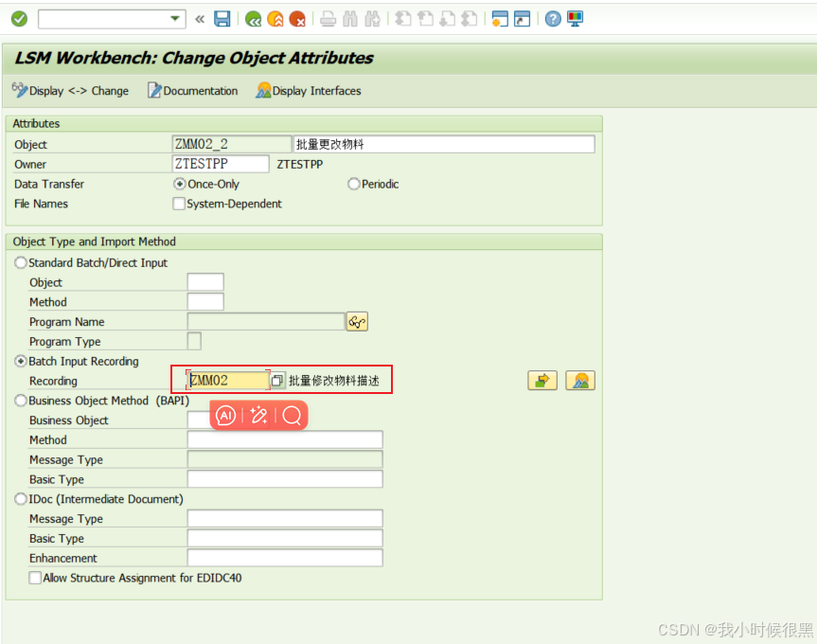Open the Documentation button
This screenshot has height=644, width=817.
coord(193,91)
